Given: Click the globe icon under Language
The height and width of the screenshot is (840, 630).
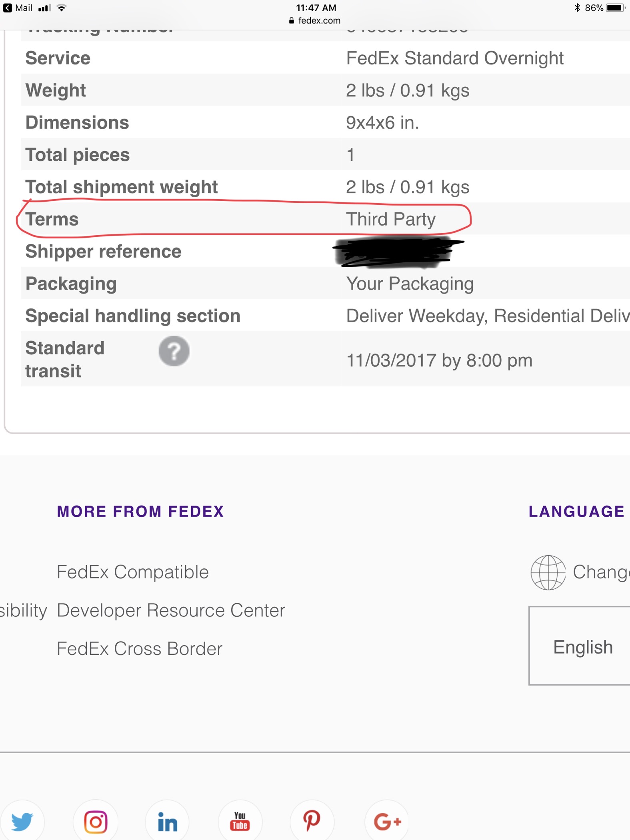Looking at the screenshot, I should pos(548,572).
